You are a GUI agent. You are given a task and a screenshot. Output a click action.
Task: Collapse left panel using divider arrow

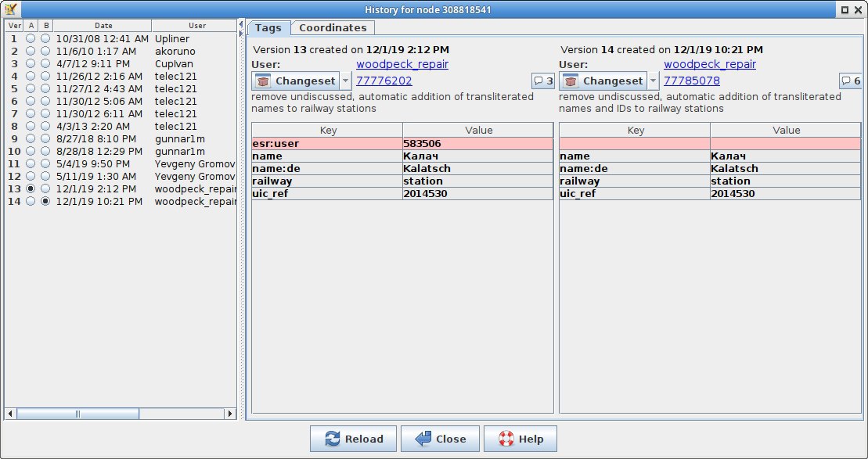click(x=241, y=24)
